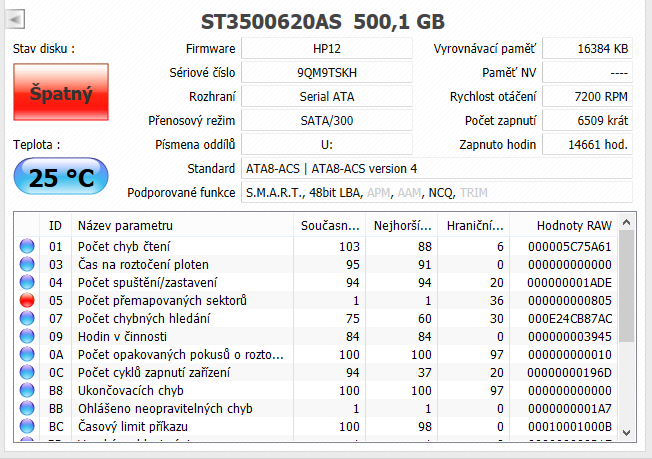Screen dimensions: 652x459
Task: Click the blue status icon for ID 09
Action: click(27, 336)
